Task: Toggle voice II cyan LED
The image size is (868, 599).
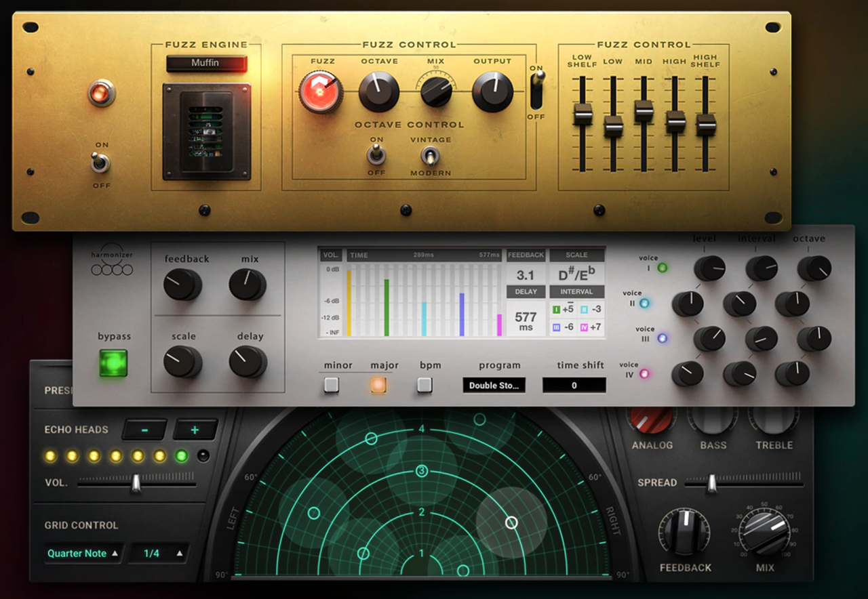Action: pos(644,303)
